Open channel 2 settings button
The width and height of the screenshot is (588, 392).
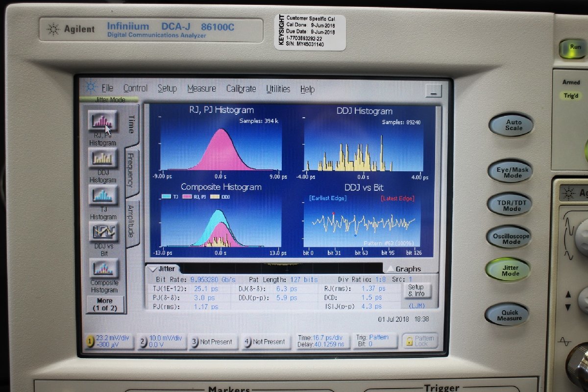[161, 341]
